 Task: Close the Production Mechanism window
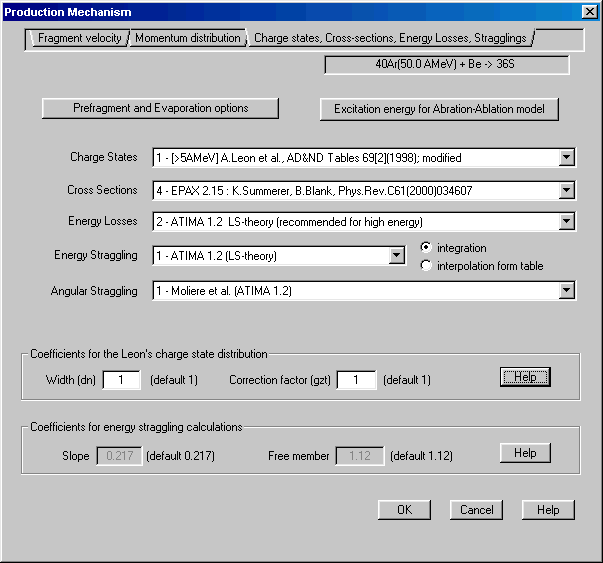pyautogui.click(x=589, y=11)
